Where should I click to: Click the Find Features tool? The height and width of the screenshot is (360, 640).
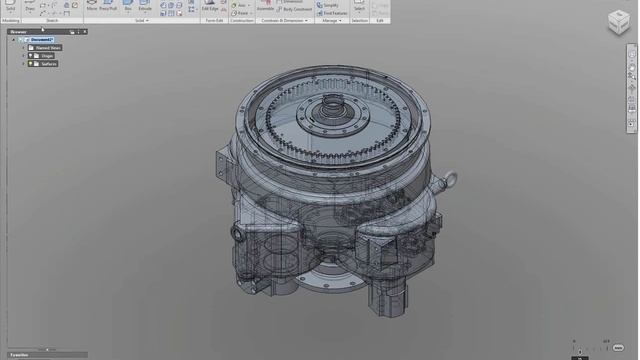(x=332, y=13)
